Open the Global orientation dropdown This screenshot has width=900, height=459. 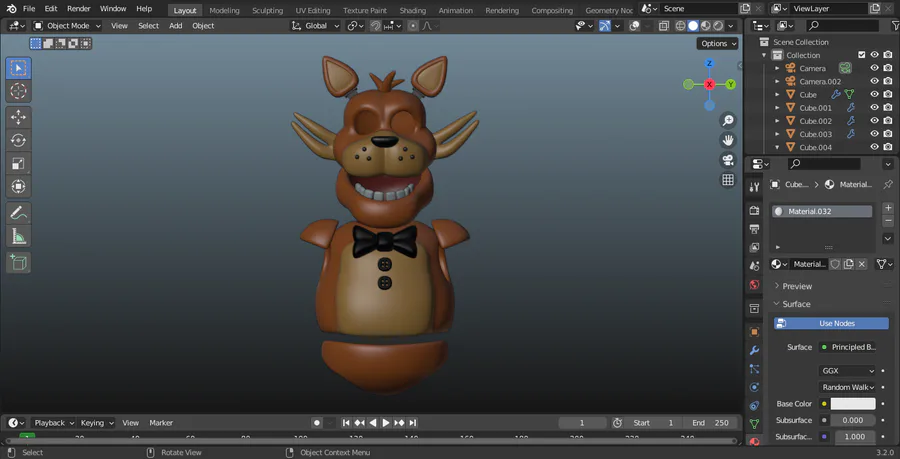[316, 26]
